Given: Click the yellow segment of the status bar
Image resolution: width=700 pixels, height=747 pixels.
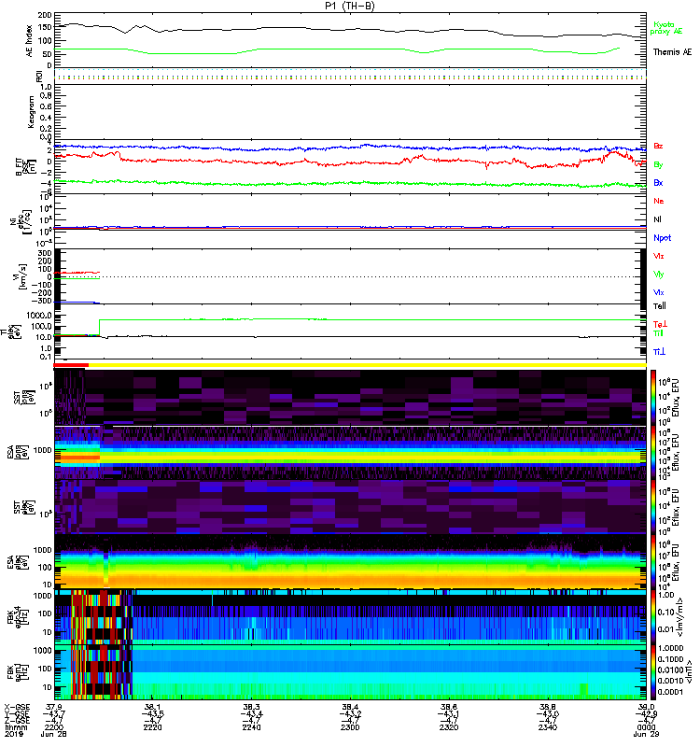Looking at the screenshot, I should [x=367, y=365].
